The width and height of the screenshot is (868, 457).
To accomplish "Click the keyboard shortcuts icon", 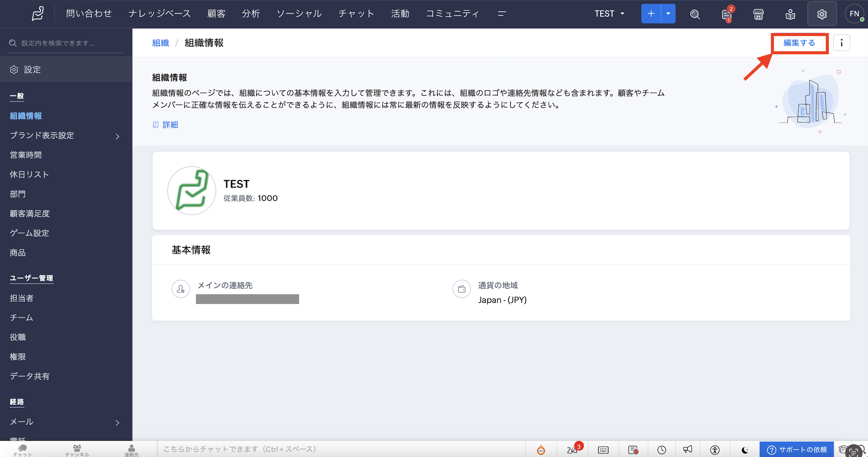I will (x=603, y=450).
